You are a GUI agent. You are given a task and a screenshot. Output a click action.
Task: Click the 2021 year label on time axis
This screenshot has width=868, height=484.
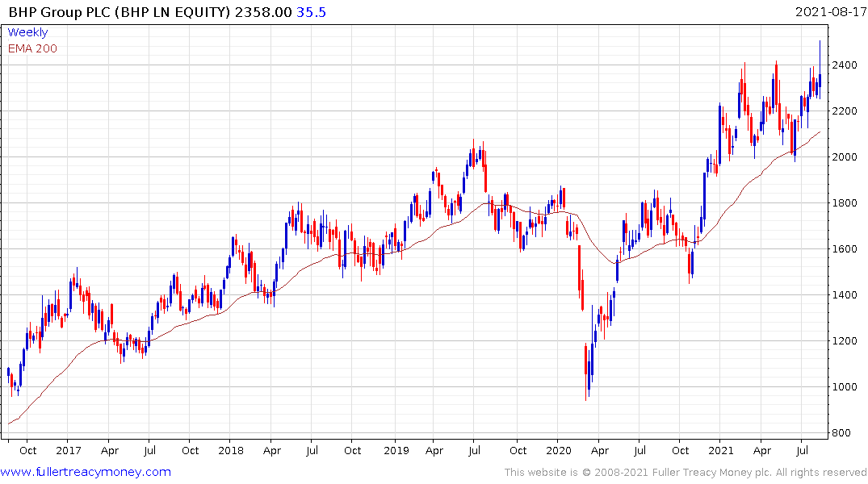[721, 450]
